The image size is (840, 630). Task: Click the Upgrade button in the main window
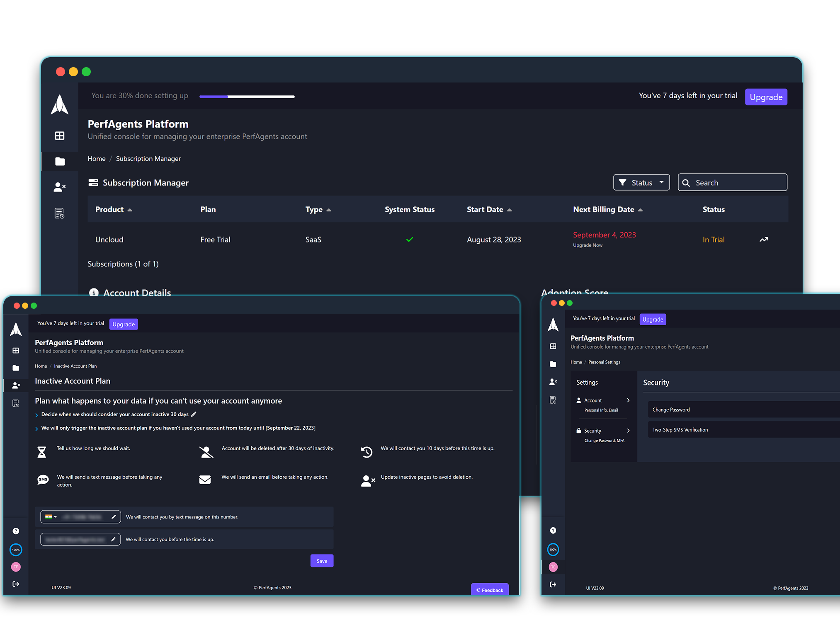tap(766, 97)
